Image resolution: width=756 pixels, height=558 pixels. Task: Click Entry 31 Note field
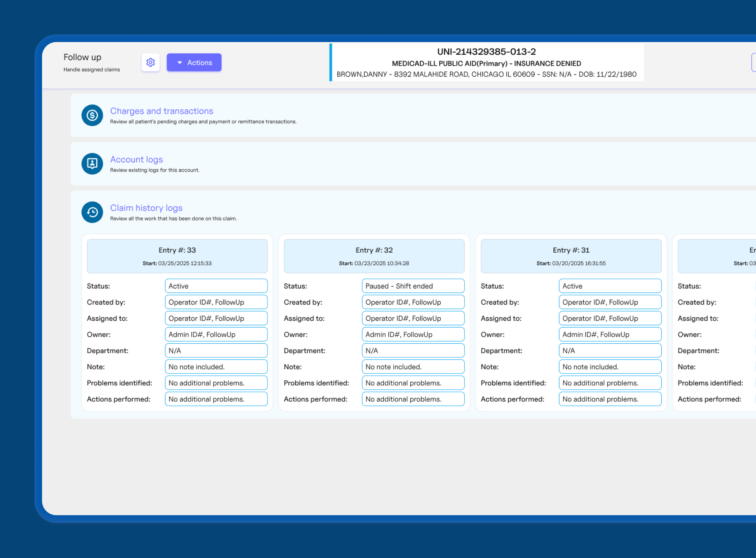610,367
